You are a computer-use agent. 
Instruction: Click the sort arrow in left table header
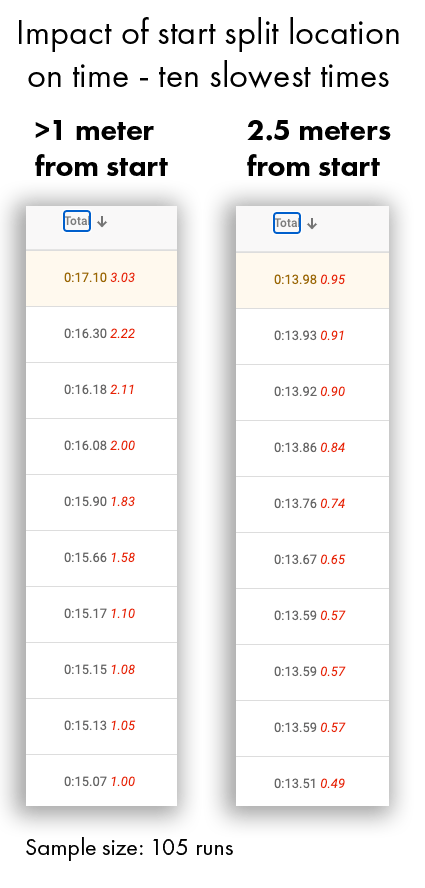click(102, 222)
